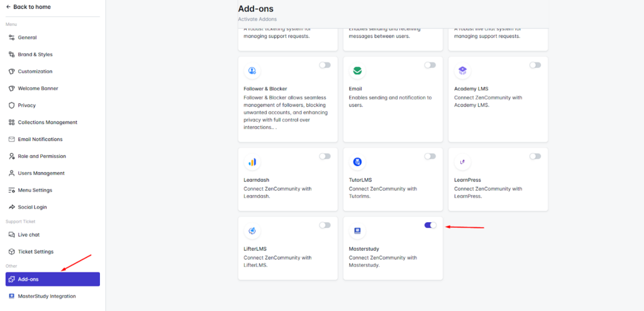Click the Users Management person icon
The width and height of the screenshot is (644, 311).
tap(11, 173)
